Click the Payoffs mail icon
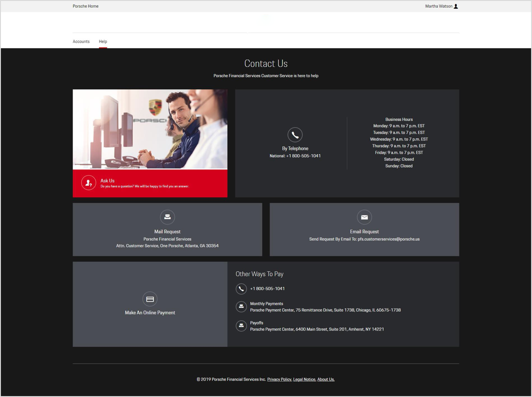The width and height of the screenshot is (532, 397). point(241,326)
